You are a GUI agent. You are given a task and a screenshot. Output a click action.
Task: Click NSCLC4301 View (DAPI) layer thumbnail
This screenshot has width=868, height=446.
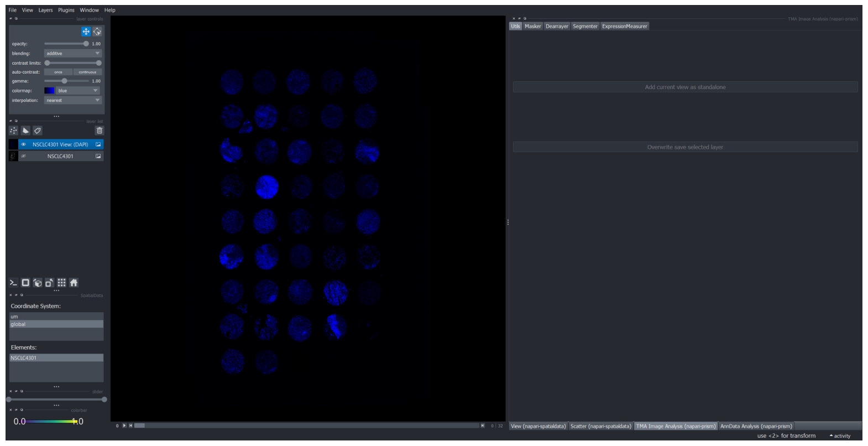pyautogui.click(x=13, y=144)
